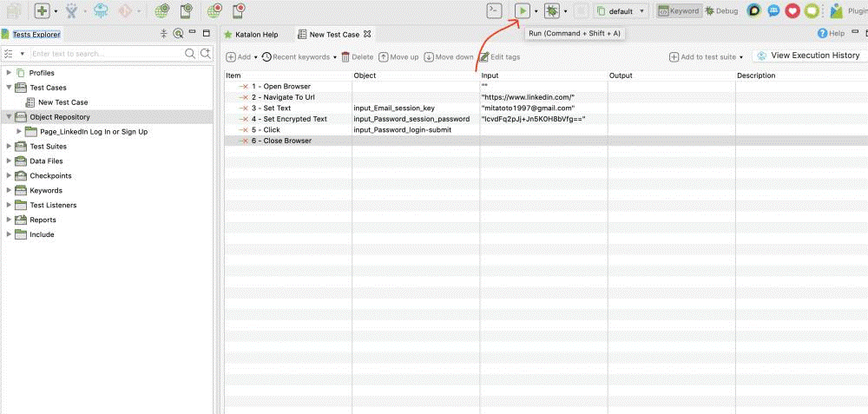Viewport: 868px width, 414px height.
Task: Click the Record Web globe icon
Action: (x=214, y=10)
